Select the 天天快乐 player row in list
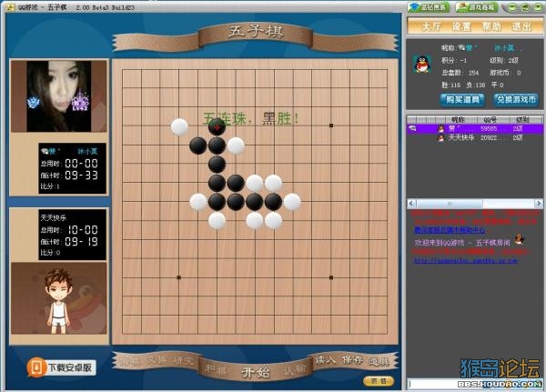The width and height of the screenshot is (546, 392). pyautogui.click(x=475, y=138)
